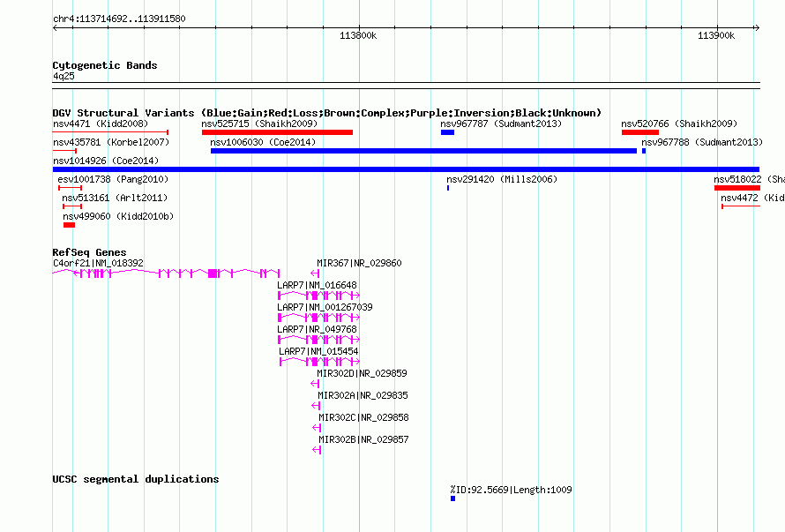The image size is (785, 532).
Task: Click the LARP7 NM_016648 transcript glyph
Action: pyautogui.click(x=318, y=296)
